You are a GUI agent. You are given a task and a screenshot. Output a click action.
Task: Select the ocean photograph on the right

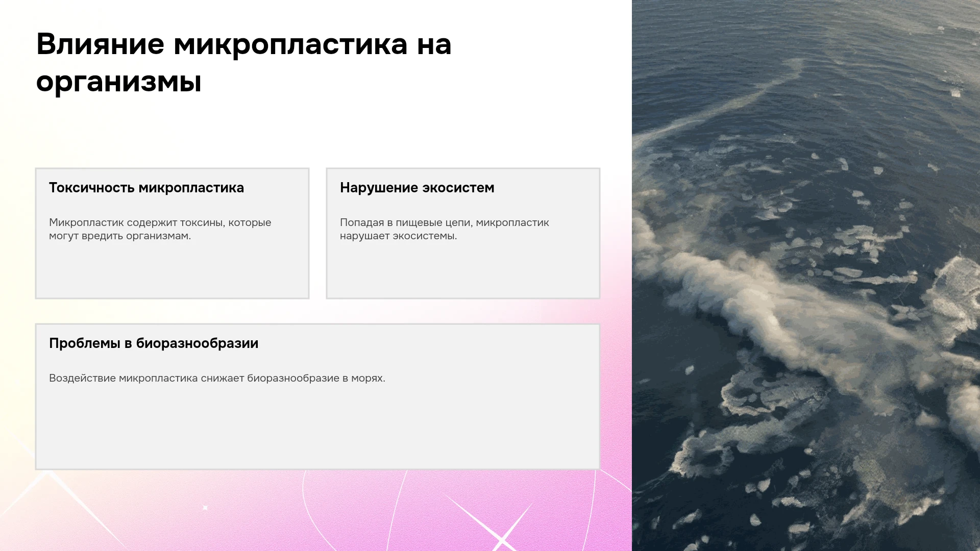point(806,275)
